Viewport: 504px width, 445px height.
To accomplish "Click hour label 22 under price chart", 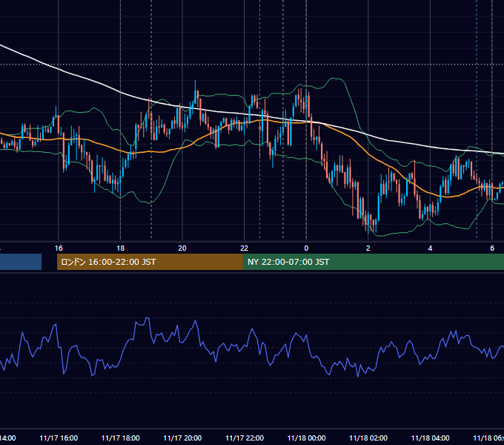I will (x=245, y=248).
